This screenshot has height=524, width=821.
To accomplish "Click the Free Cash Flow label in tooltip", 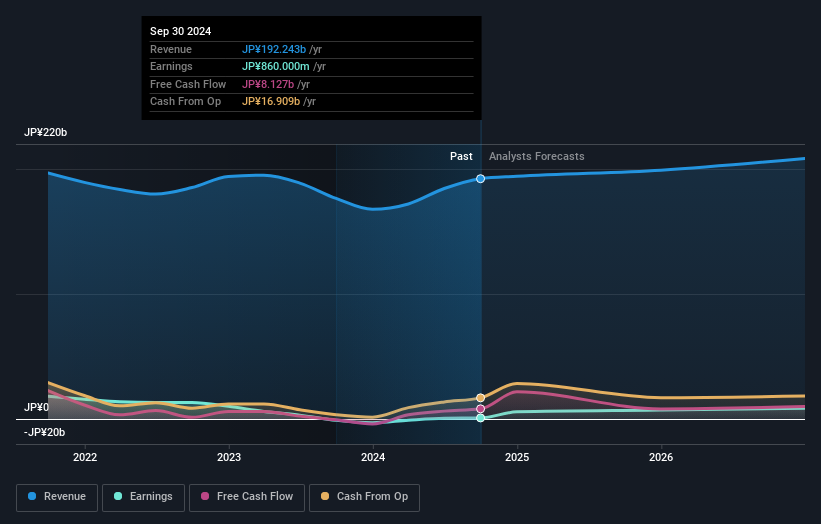I will click(x=188, y=84).
